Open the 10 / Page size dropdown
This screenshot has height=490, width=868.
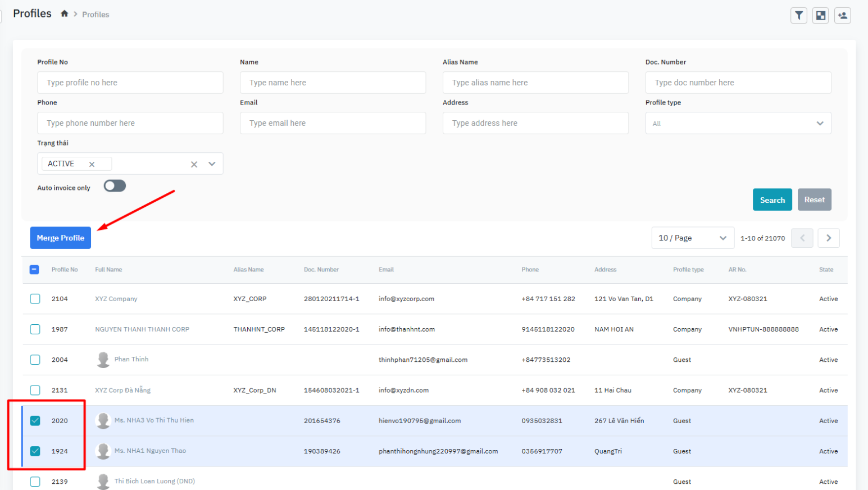[692, 238]
